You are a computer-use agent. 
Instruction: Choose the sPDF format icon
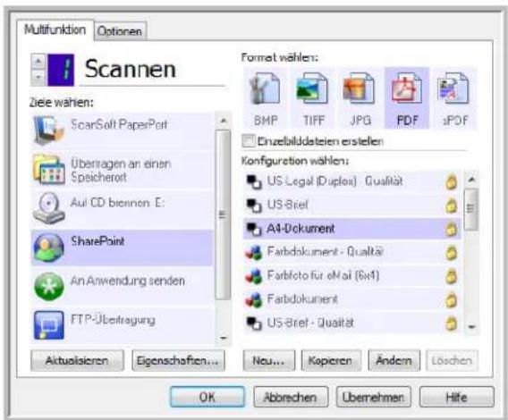coord(453,89)
